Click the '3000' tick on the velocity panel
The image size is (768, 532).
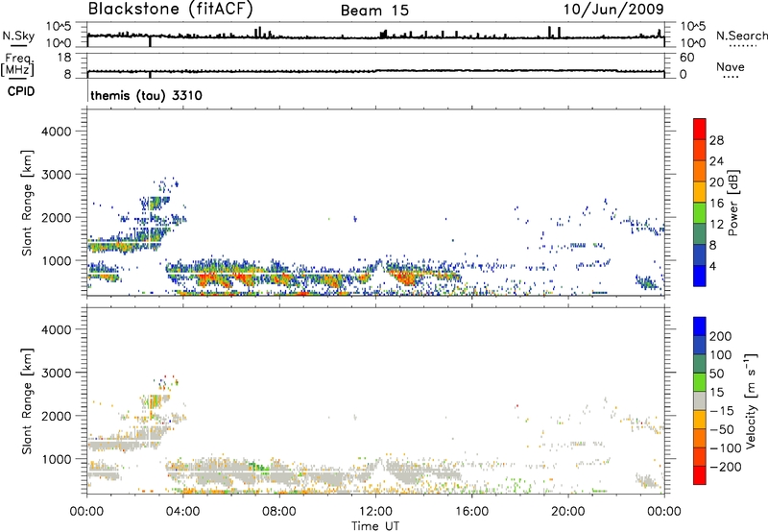[x=56, y=373]
